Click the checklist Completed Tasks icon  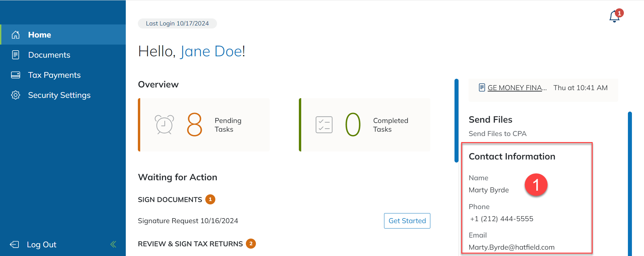[324, 125]
